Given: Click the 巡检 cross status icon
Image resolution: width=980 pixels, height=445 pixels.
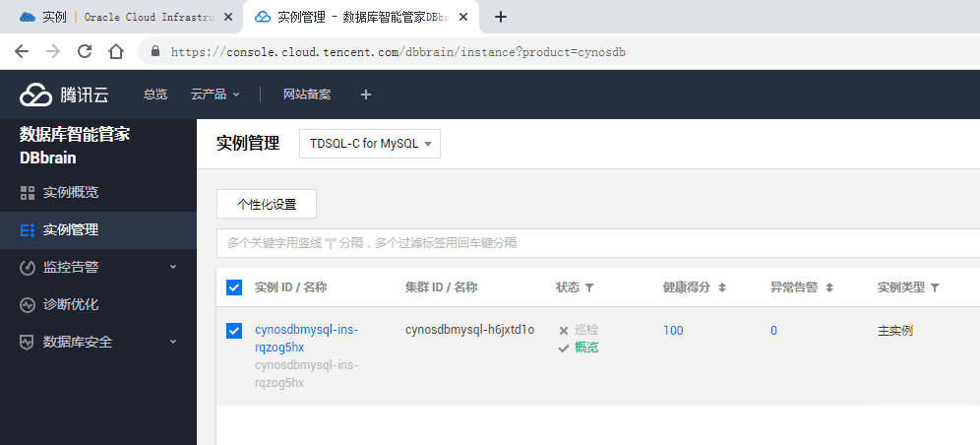Looking at the screenshot, I should point(563,331).
